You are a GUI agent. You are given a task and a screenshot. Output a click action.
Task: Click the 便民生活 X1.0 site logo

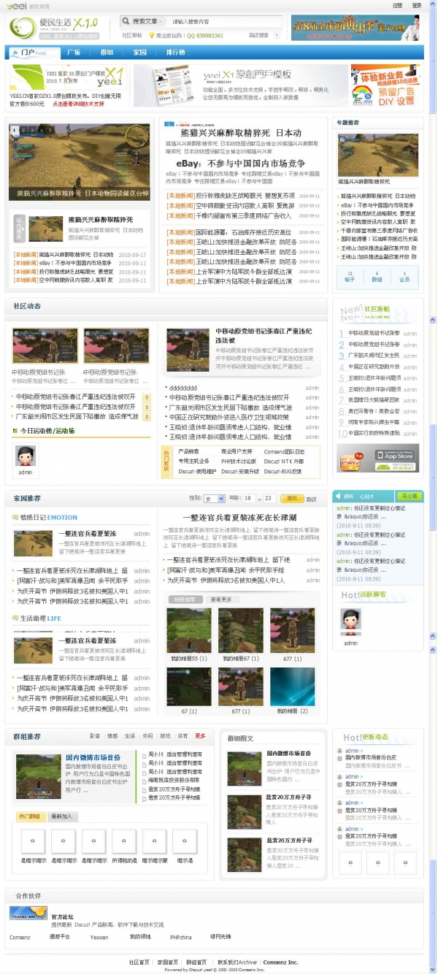pyautogui.click(x=55, y=27)
